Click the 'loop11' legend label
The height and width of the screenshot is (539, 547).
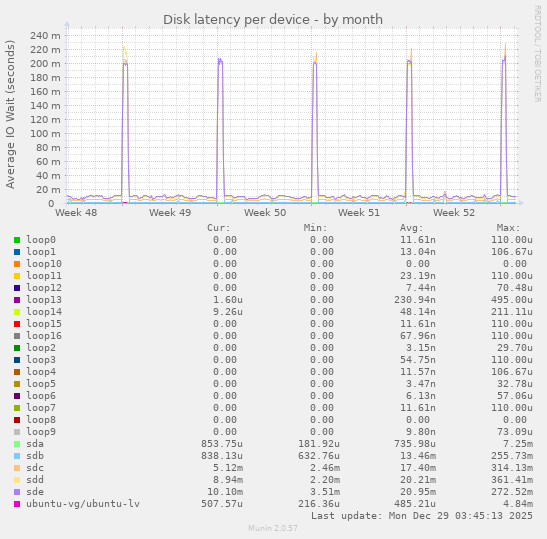tap(44, 276)
